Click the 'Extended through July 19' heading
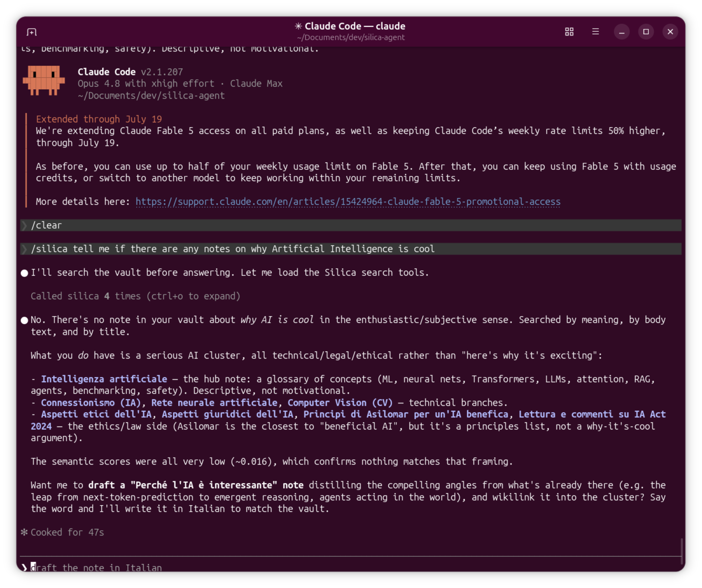This screenshot has width=702, height=588. tap(99, 119)
